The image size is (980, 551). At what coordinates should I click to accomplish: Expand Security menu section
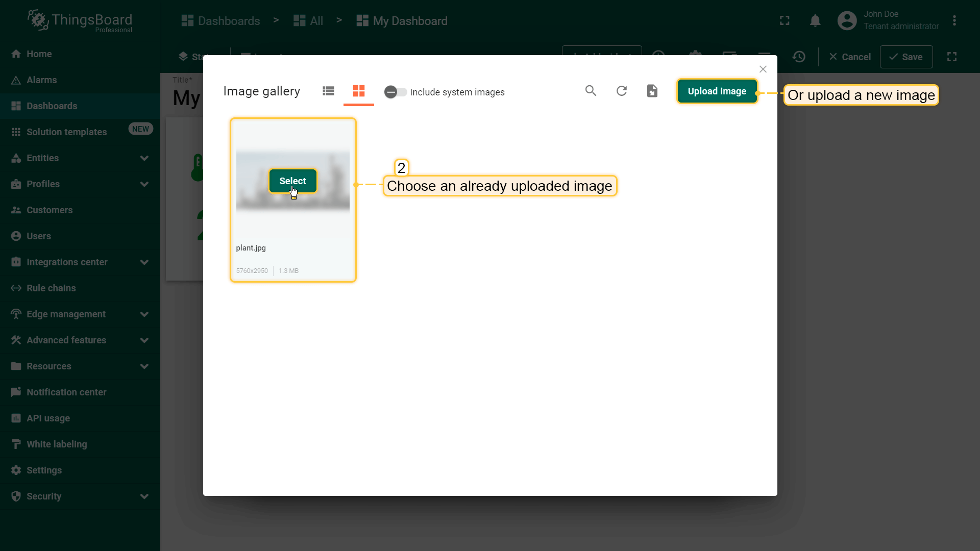(x=144, y=496)
